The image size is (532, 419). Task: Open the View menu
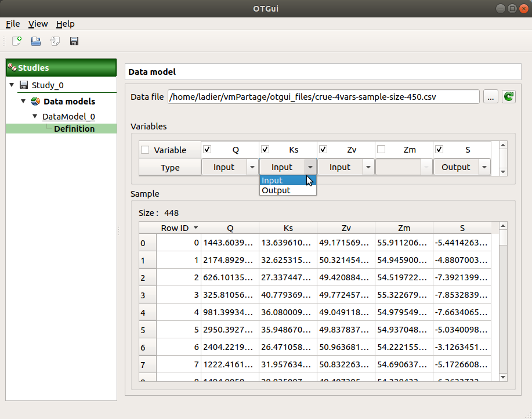click(38, 24)
